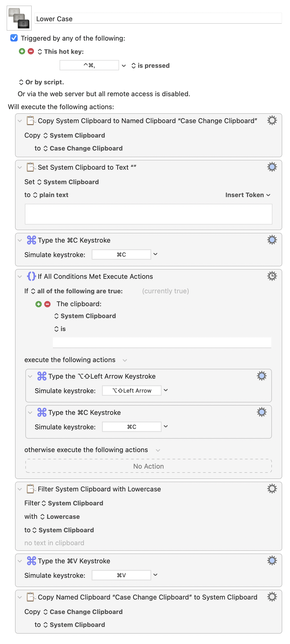Click the Lower Case macro icon

(x=19, y=18)
